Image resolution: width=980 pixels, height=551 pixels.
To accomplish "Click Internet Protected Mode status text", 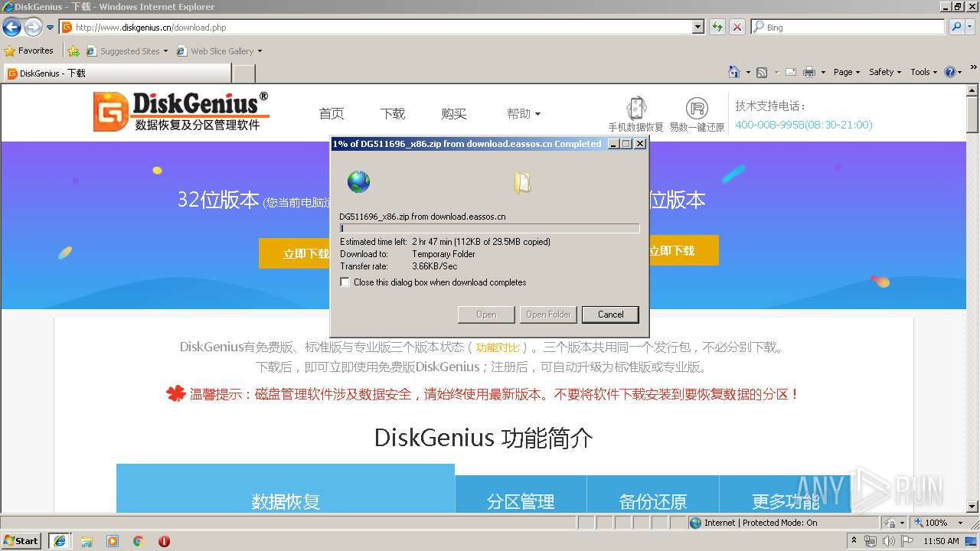I will click(760, 523).
